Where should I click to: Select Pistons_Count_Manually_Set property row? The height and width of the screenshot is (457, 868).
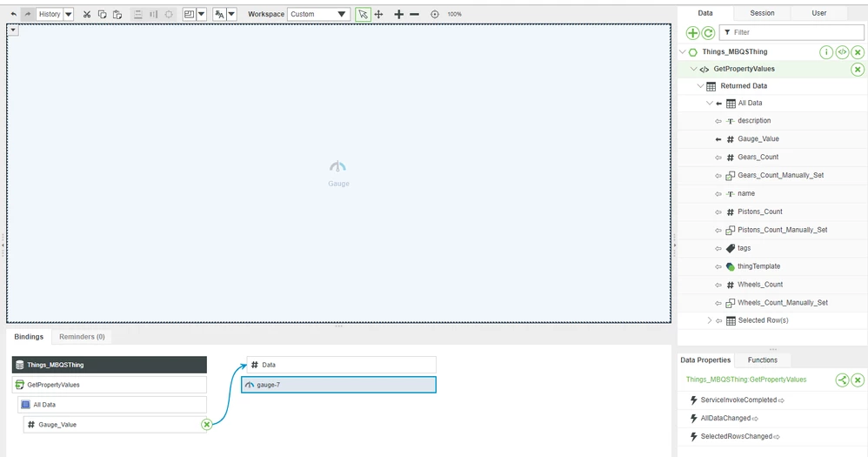click(x=773, y=230)
